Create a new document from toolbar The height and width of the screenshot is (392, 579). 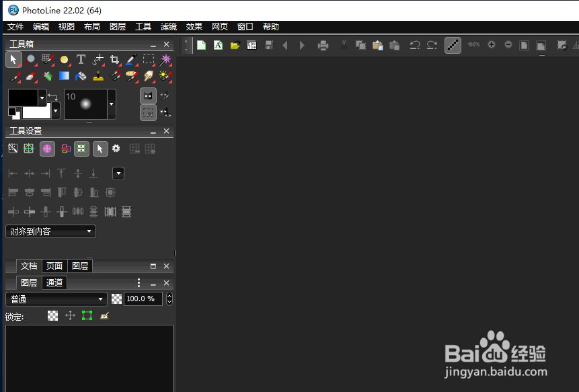pos(201,46)
